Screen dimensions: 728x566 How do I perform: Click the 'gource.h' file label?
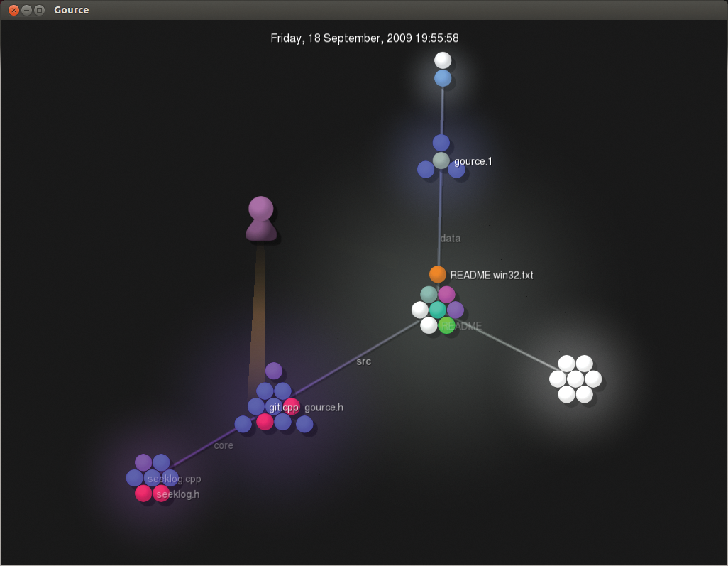point(324,408)
